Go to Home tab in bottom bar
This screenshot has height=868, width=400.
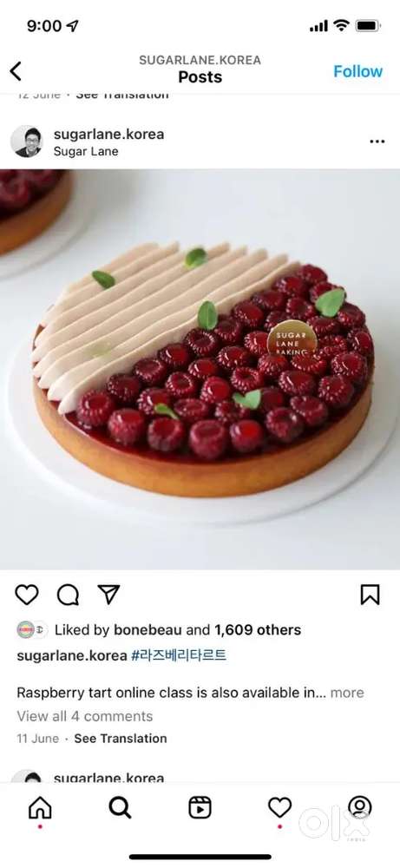pyautogui.click(x=40, y=808)
